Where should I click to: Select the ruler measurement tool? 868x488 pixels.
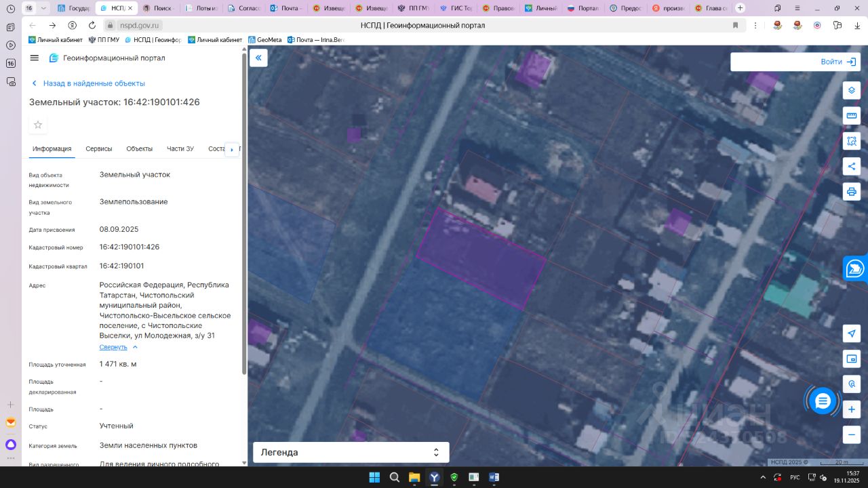(852, 116)
